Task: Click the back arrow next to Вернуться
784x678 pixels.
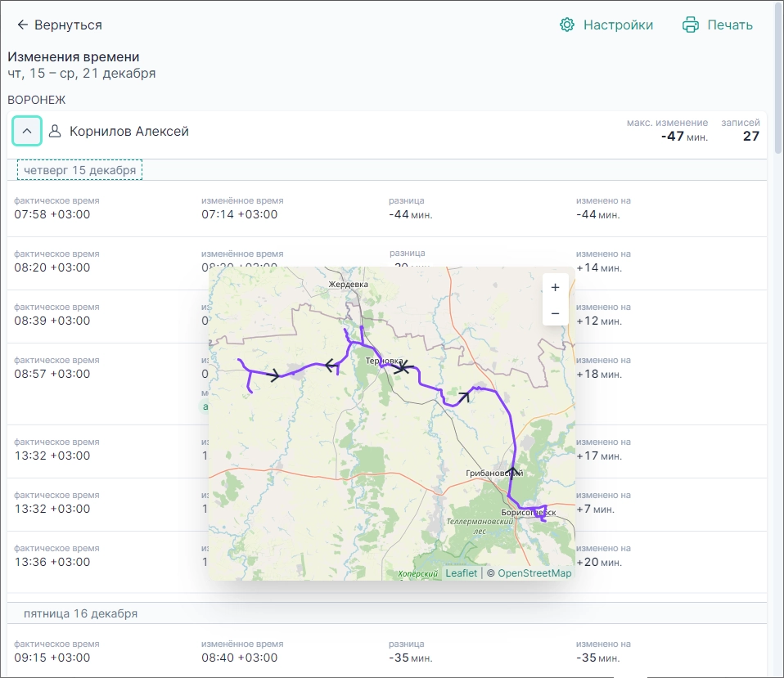Action: [x=22, y=25]
